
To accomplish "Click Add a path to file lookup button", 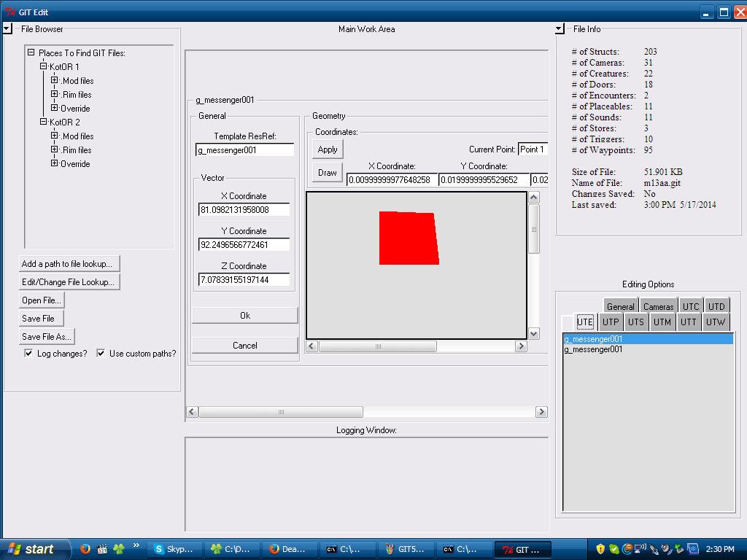I will coord(69,263).
